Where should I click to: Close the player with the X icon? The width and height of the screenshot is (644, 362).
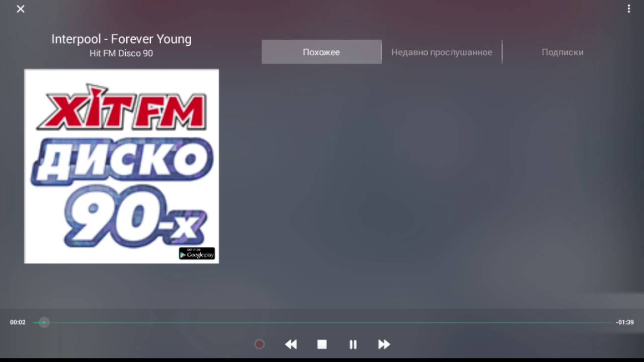(x=21, y=9)
